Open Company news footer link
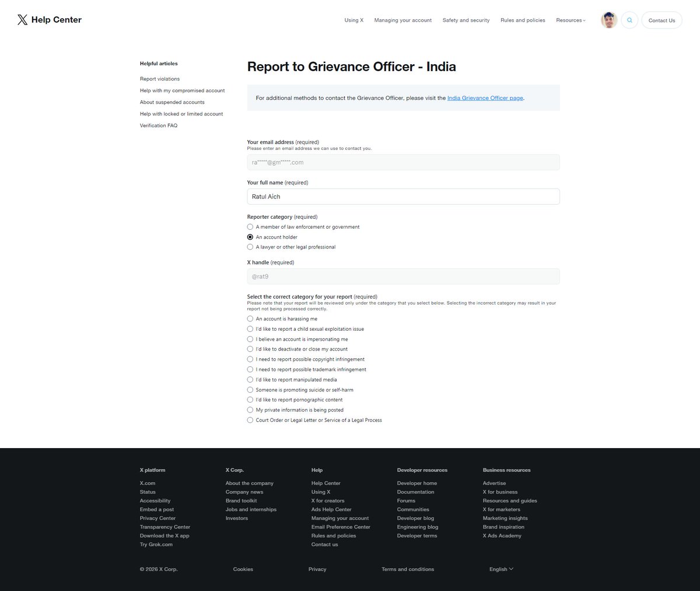 coord(244,492)
